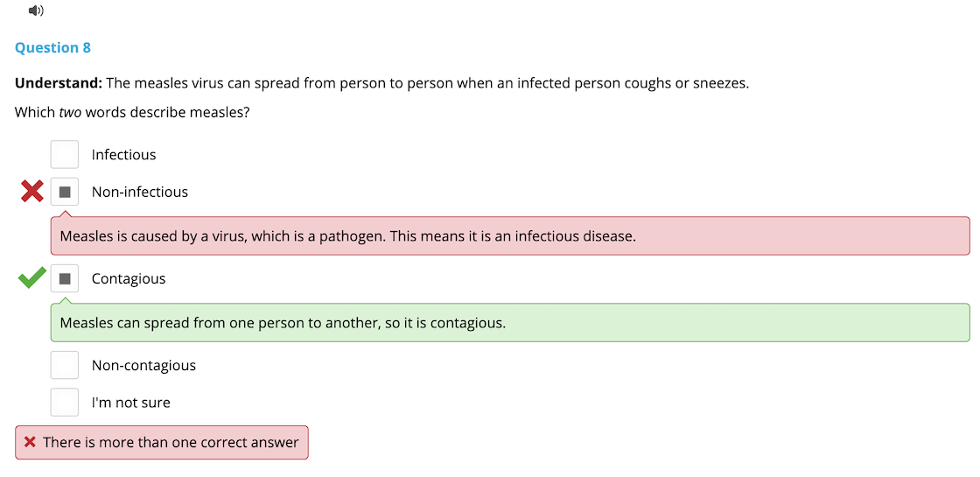Click the speaker audio icon
This screenshot has height=477, width=980.
[x=36, y=10]
